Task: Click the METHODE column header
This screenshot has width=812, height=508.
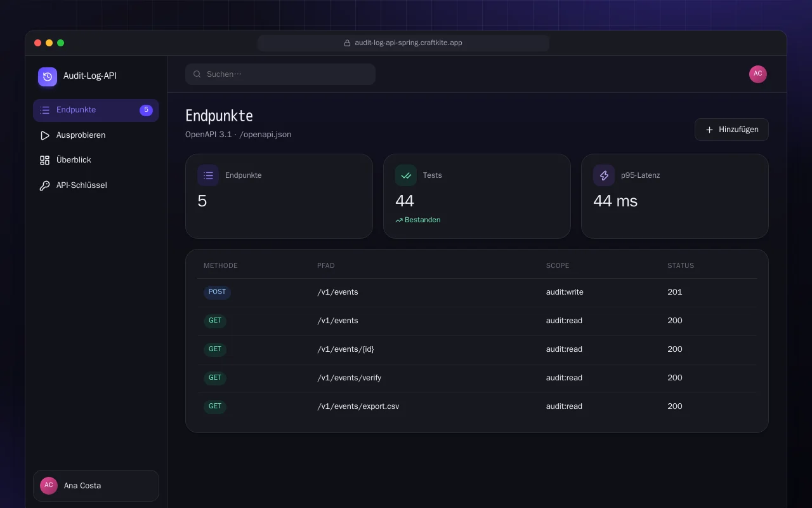Action: point(221,265)
